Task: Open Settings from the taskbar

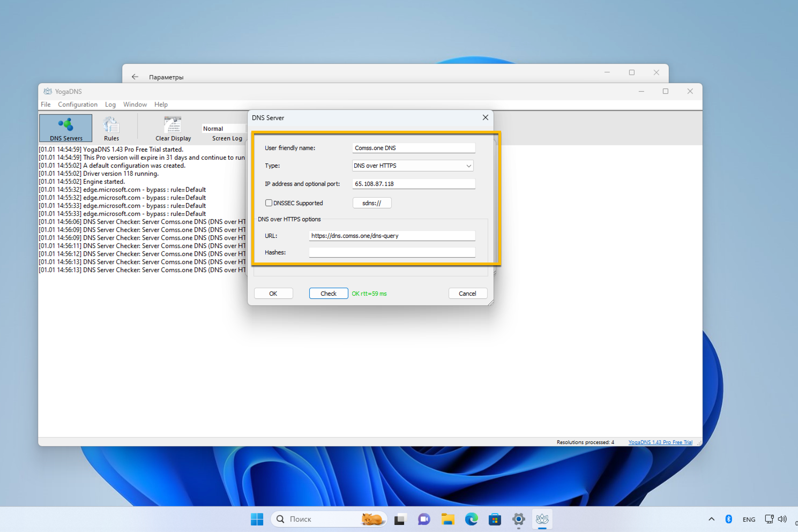Action: coord(518,519)
